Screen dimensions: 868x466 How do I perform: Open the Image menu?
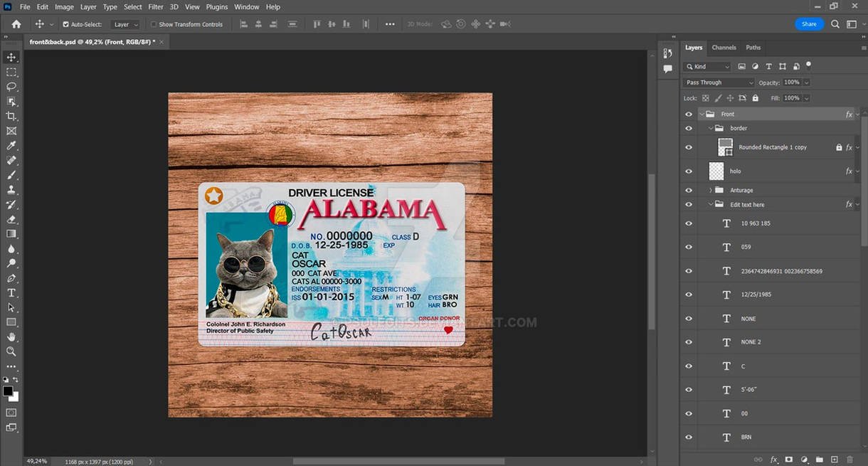(64, 6)
